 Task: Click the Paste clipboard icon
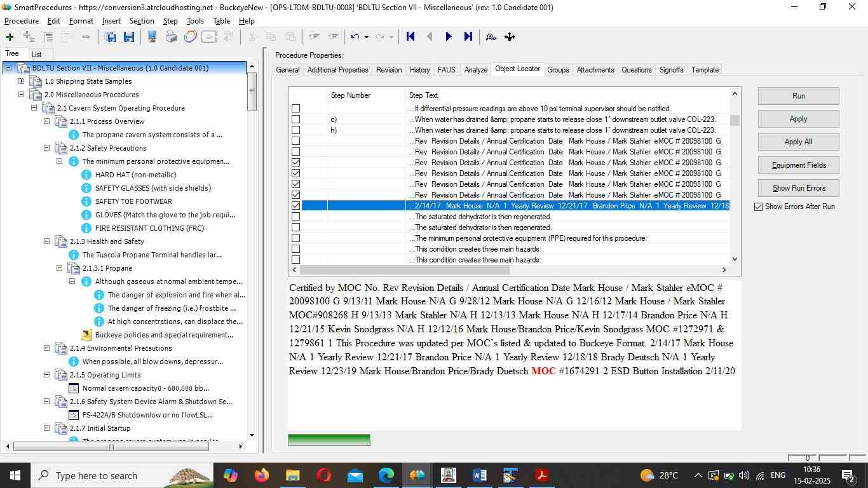tap(290, 37)
